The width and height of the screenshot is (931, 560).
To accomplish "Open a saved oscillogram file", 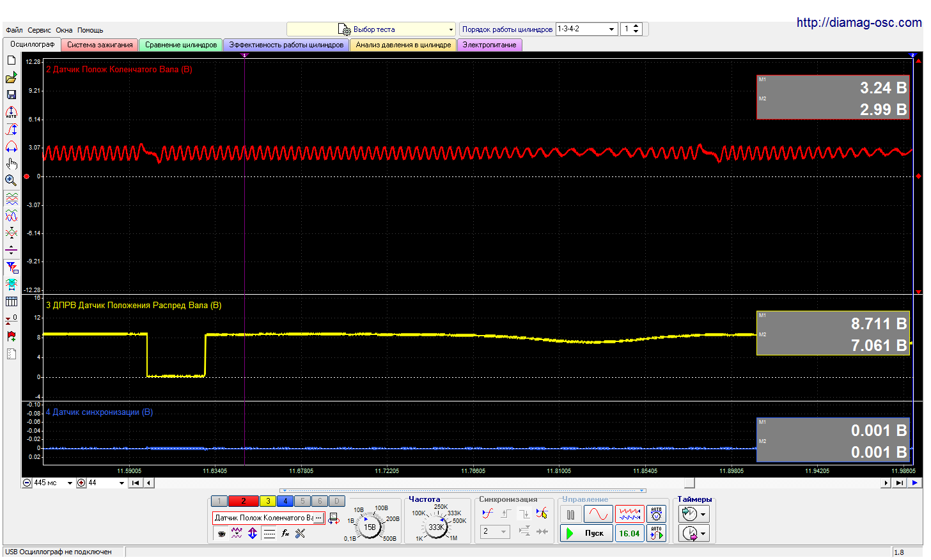I will click(12, 77).
